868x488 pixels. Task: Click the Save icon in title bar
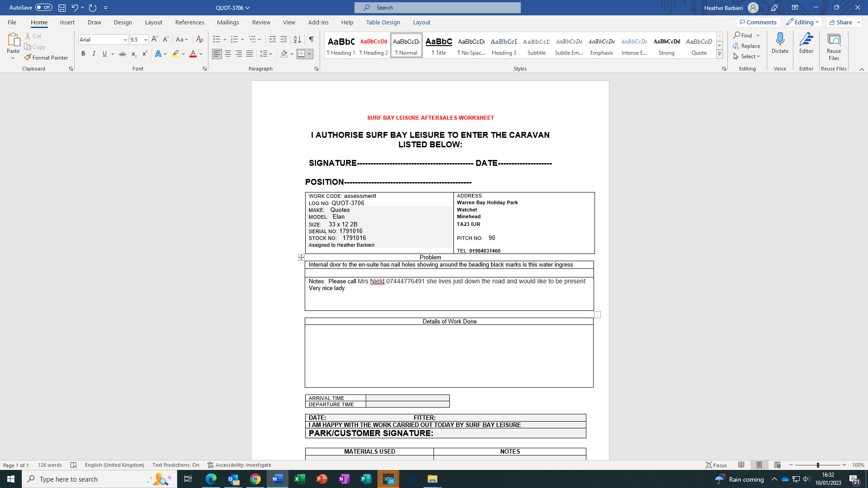point(62,8)
